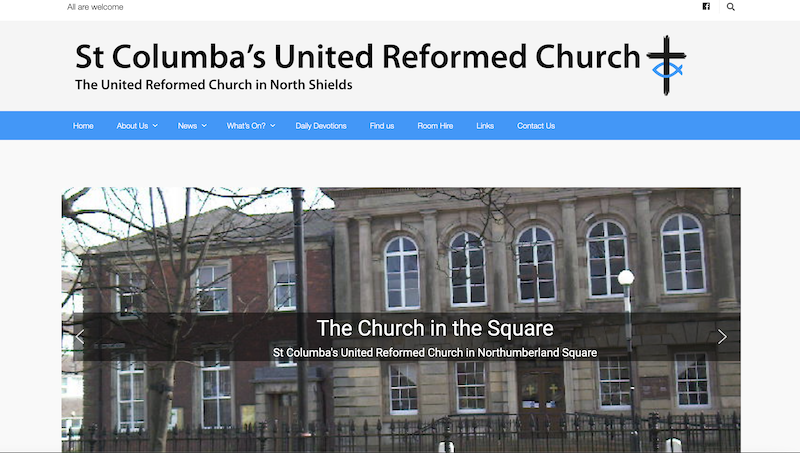
Task: Click the cross and fish logo
Action: pos(666,65)
